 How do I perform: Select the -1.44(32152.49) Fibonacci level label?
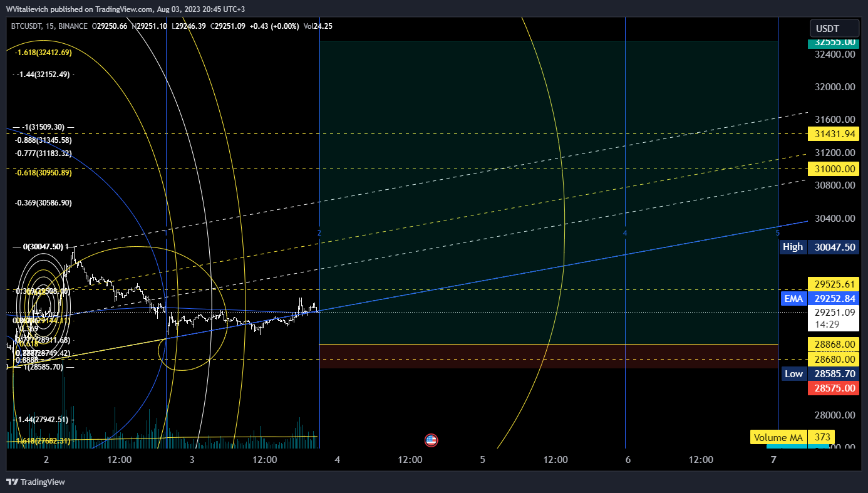(x=43, y=75)
